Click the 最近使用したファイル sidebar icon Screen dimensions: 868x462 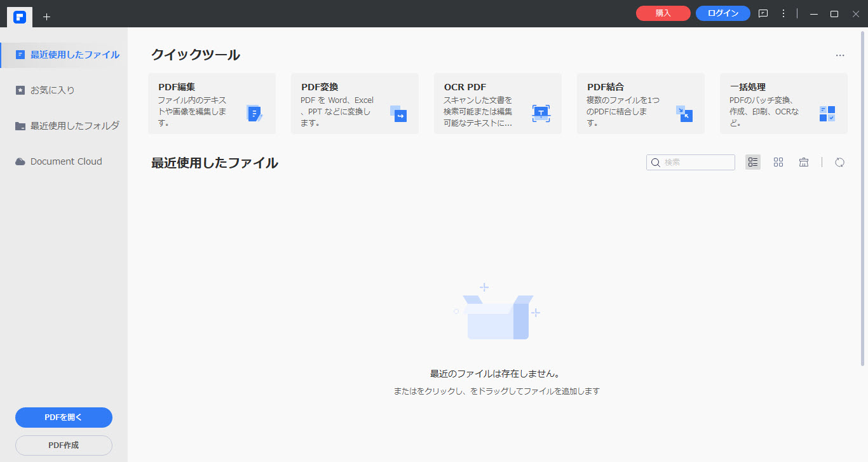pos(20,55)
